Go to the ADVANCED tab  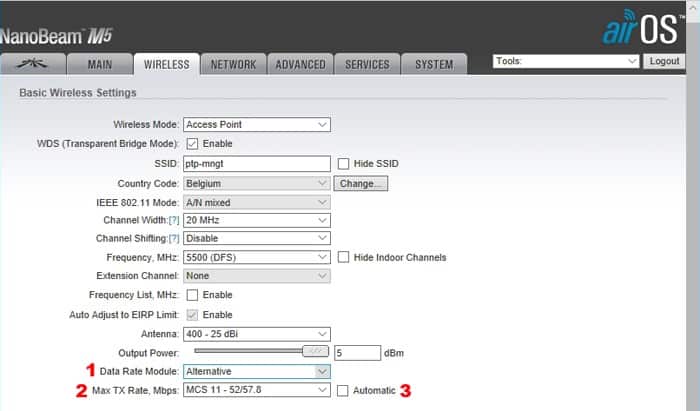[300, 64]
